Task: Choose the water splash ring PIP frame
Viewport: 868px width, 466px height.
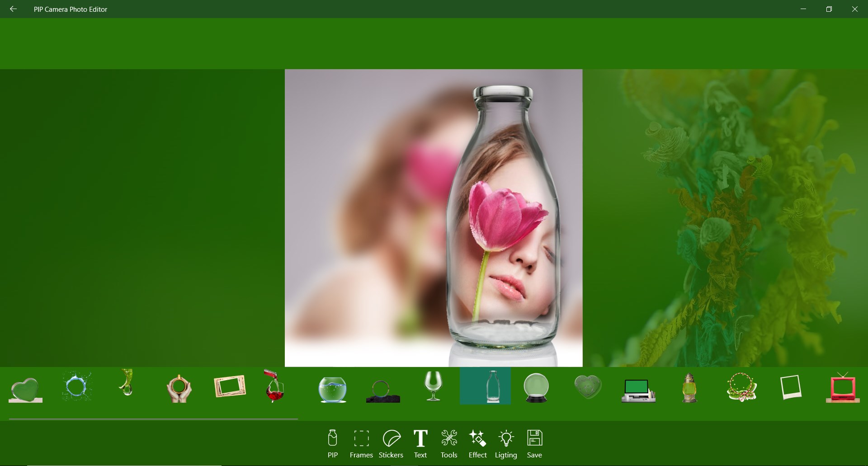Action: click(76, 386)
